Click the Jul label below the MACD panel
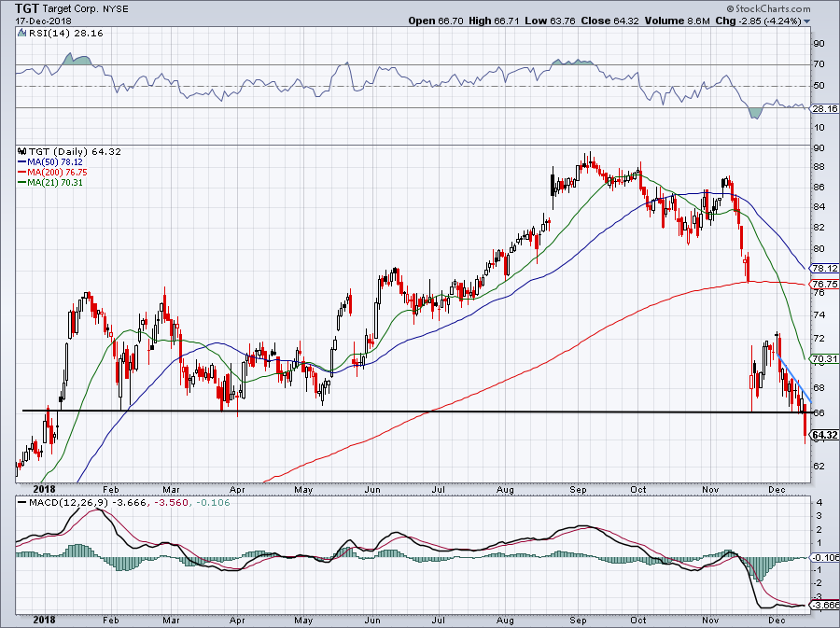840x628 pixels. tap(439, 620)
